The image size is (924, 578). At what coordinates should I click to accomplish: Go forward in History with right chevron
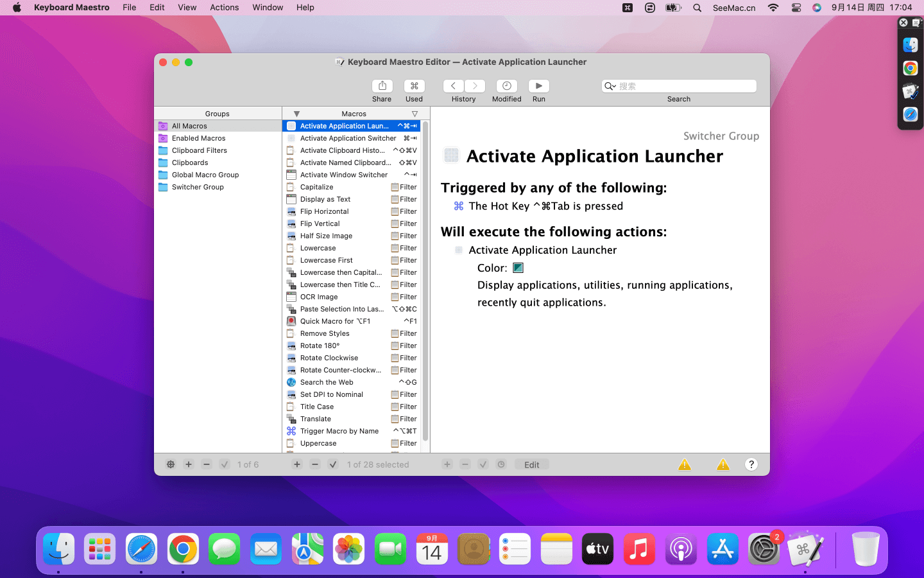475,86
